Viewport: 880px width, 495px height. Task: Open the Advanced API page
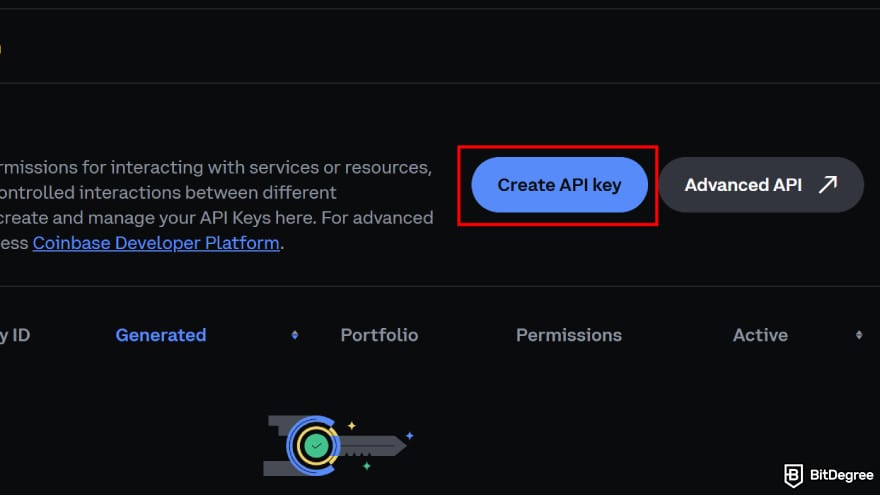[761, 185]
